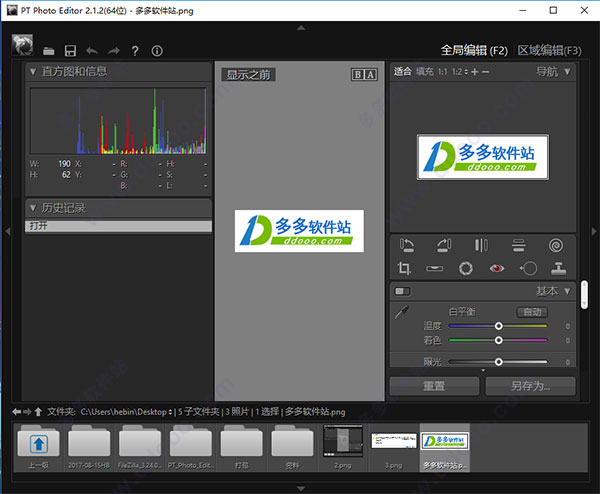Select the aperture ring tool icon
This screenshot has height=494, width=600.
466,268
